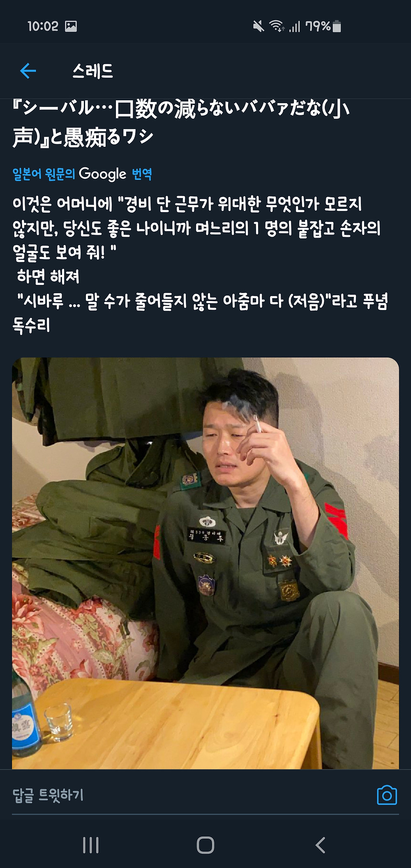Tap the 79% battery percentage text
Viewport: 411px width, 868px height.
click(318, 26)
